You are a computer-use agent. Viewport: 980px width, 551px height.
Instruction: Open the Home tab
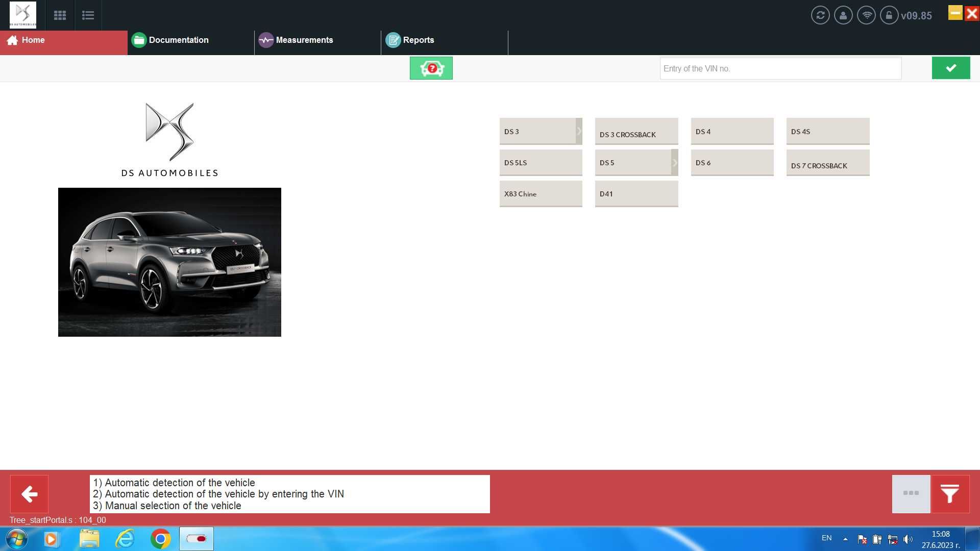pos(64,42)
